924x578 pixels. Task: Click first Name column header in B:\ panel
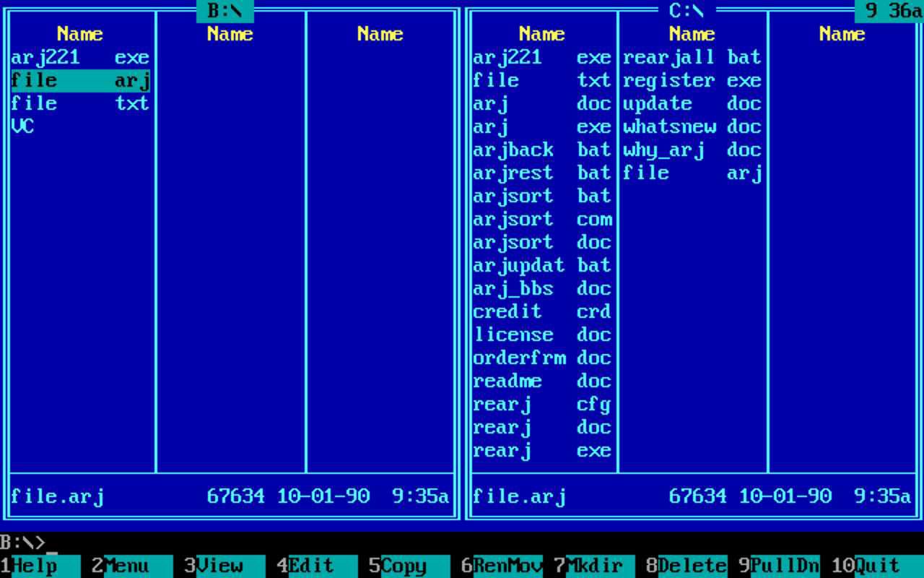[x=80, y=34]
